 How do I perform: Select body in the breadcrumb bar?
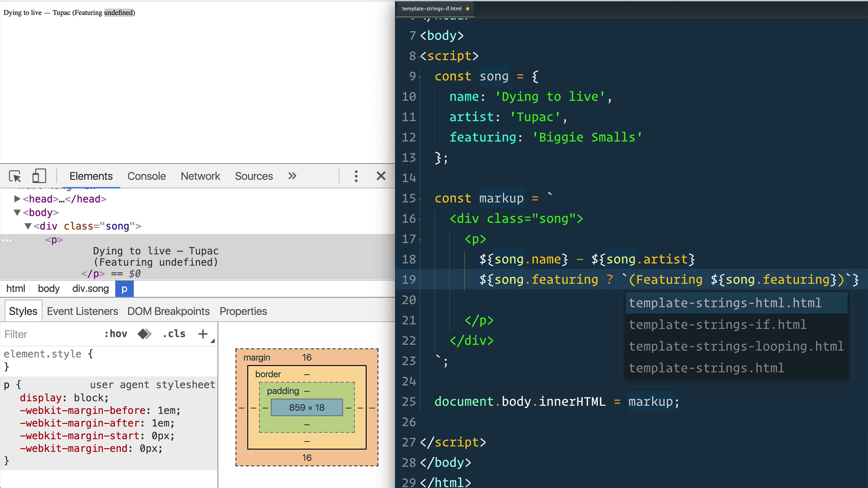click(x=49, y=289)
